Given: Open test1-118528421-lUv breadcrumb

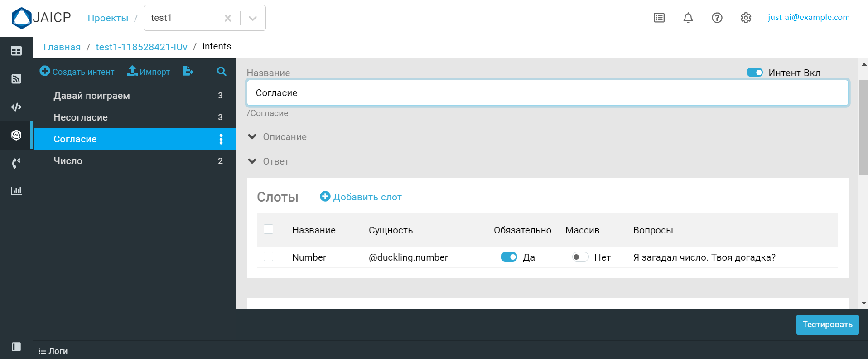Looking at the screenshot, I should (x=141, y=47).
